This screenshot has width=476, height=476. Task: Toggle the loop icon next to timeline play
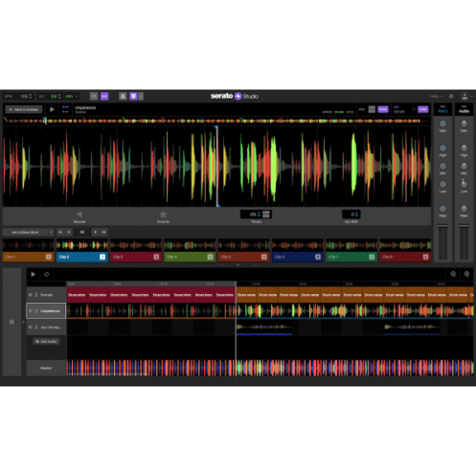coord(47,274)
